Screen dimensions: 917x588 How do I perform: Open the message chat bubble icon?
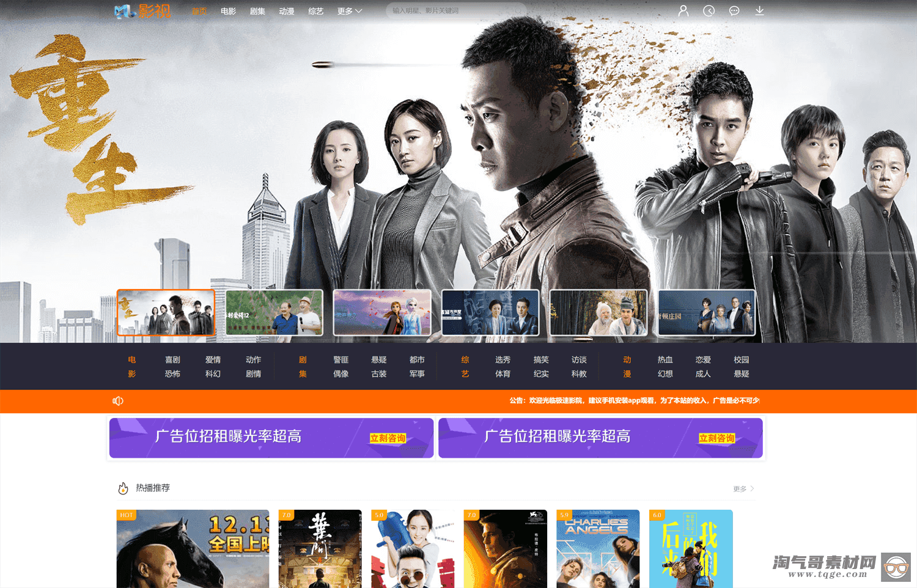point(734,11)
